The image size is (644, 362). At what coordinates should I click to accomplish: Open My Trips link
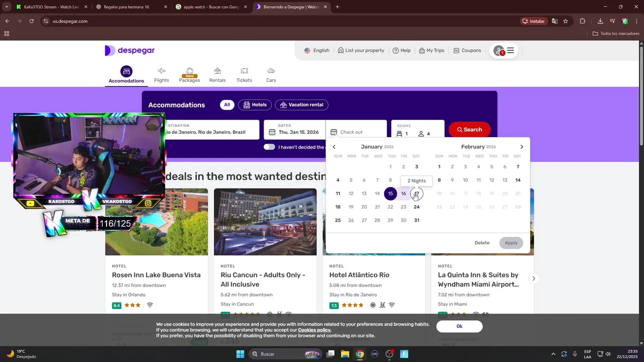tap(432, 50)
